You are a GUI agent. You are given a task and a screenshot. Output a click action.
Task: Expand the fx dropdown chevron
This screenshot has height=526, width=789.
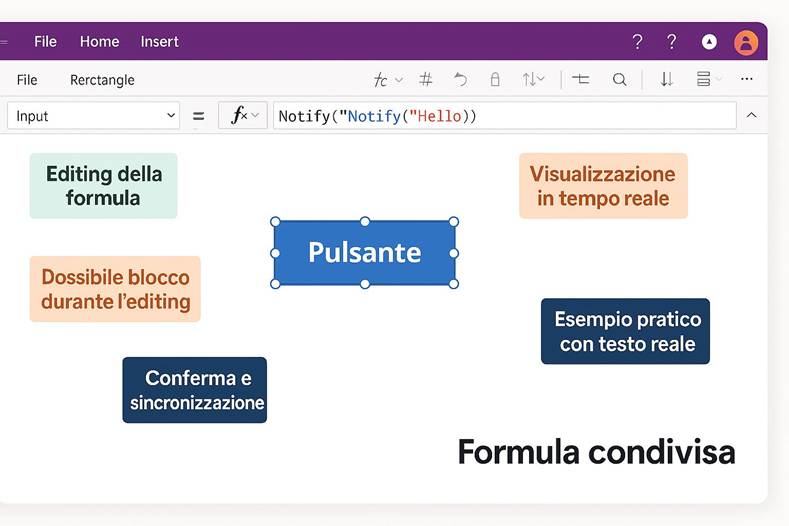coord(255,115)
